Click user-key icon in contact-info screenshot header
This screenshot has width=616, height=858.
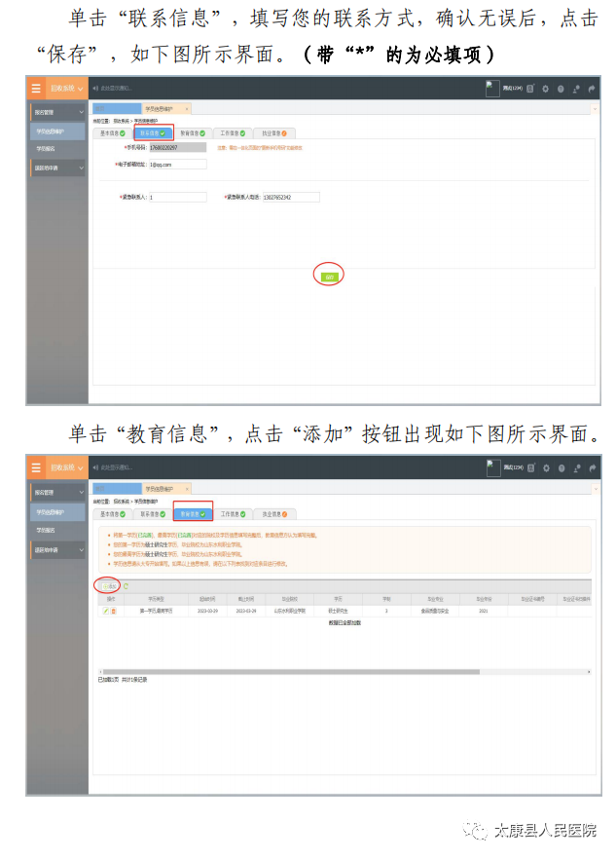coord(576,89)
